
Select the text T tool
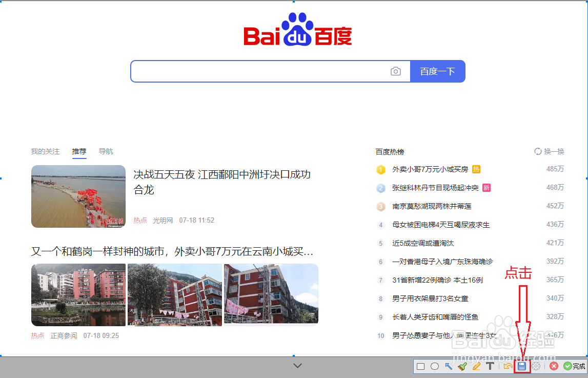coord(490,366)
